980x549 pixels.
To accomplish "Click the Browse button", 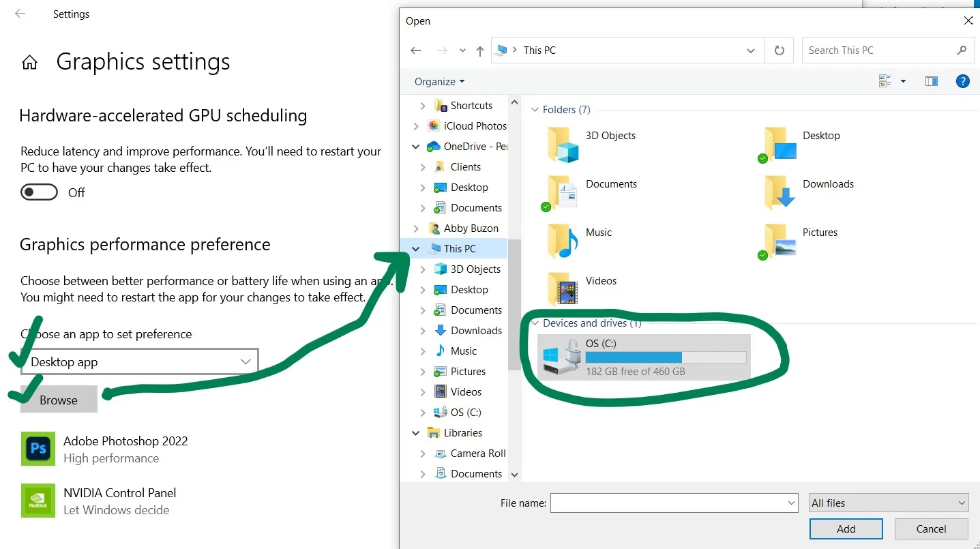I will click(x=58, y=400).
